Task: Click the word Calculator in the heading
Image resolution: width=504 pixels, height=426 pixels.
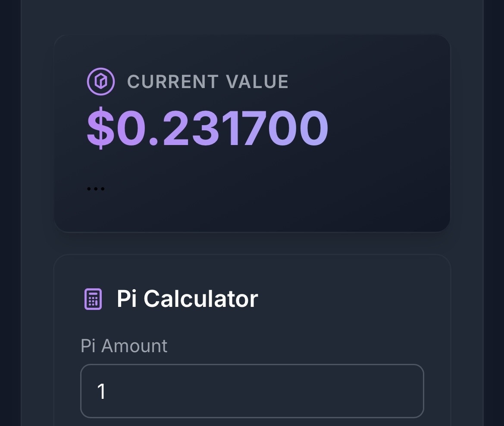Action: tap(200, 298)
